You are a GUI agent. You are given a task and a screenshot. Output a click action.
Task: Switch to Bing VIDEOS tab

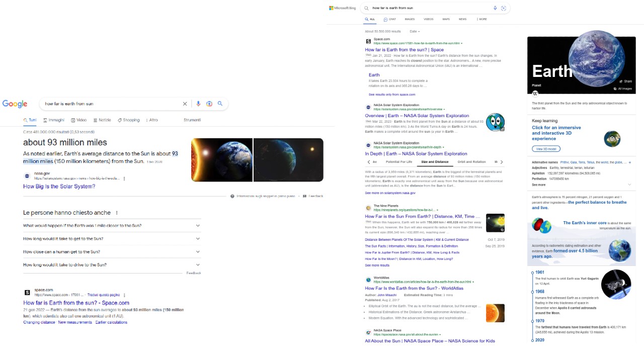(x=428, y=19)
